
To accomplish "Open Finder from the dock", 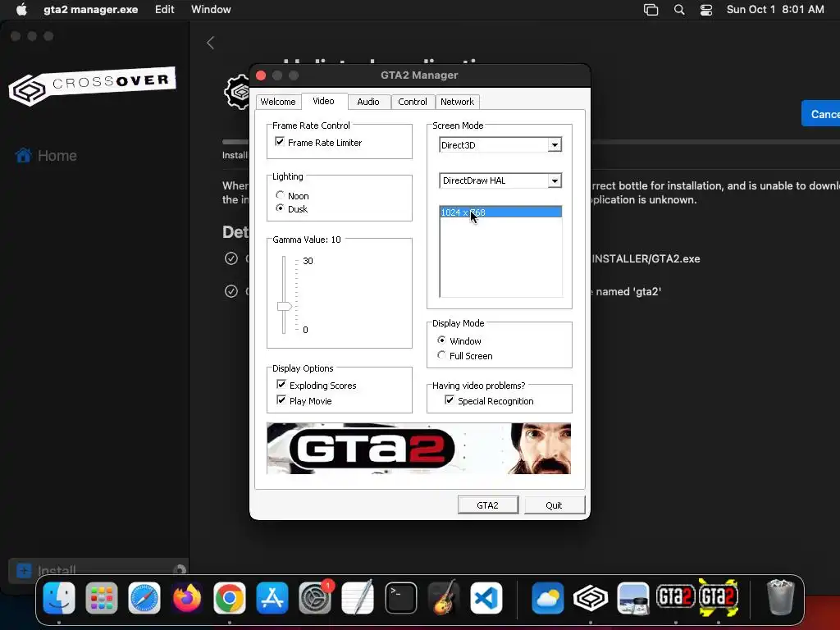I will [59, 597].
